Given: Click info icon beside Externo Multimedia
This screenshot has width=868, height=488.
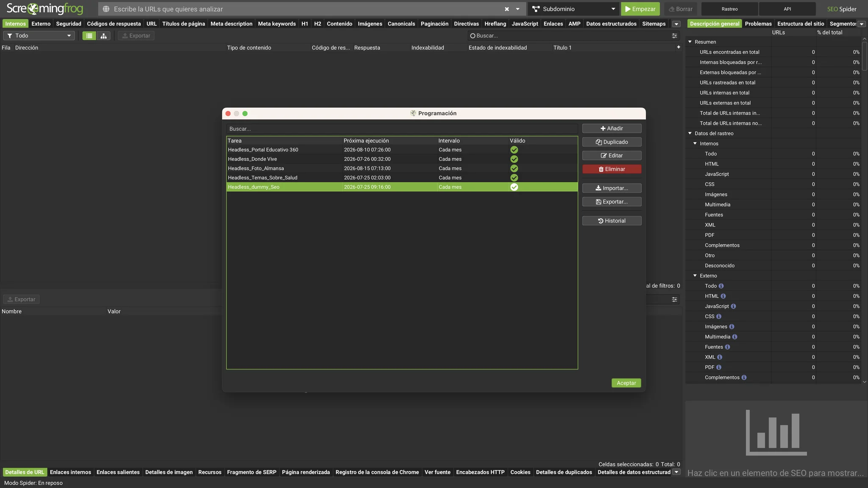Looking at the screenshot, I should (734, 337).
